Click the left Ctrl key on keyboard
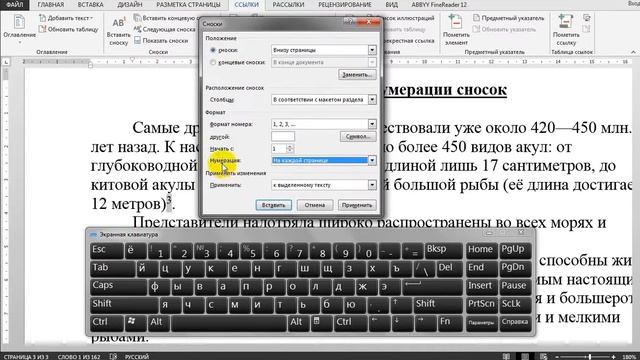 (106, 324)
